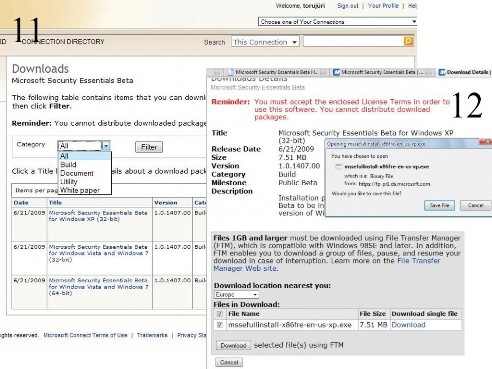
Task: Open Microsoft Connect Terms of Use link
Action: 85,335
